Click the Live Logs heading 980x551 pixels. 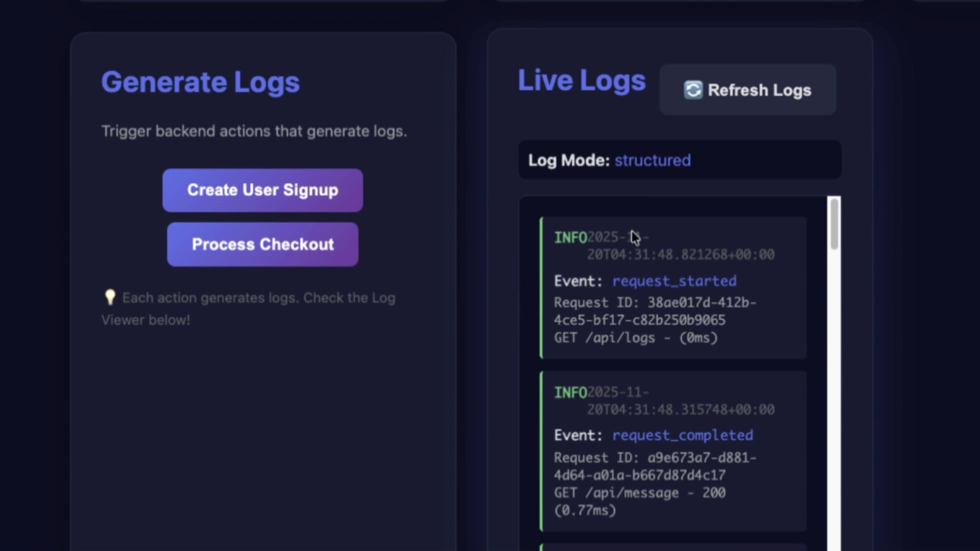tap(581, 80)
